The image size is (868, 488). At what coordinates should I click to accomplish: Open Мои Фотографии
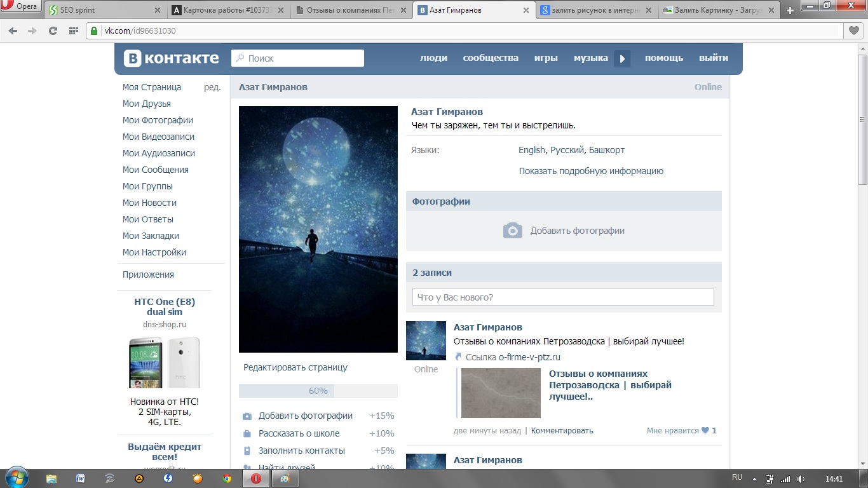pos(158,120)
